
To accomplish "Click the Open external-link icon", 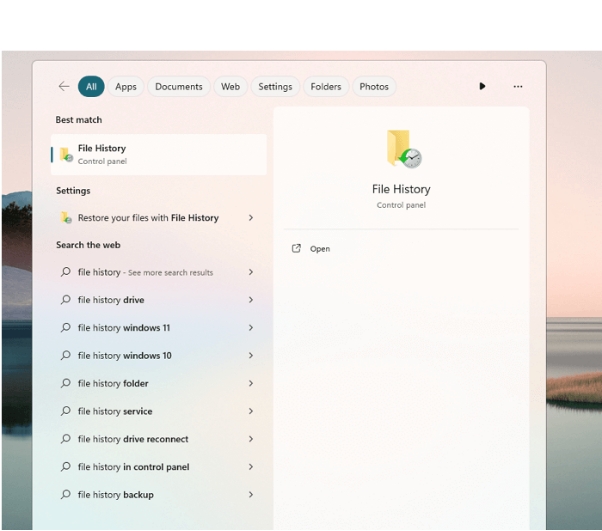I will pyautogui.click(x=296, y=248).
